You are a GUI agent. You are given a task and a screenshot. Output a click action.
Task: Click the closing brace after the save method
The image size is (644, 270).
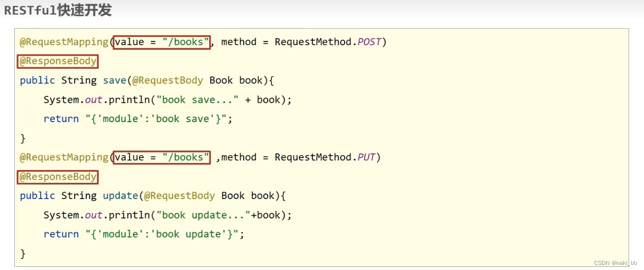(23, 138)
